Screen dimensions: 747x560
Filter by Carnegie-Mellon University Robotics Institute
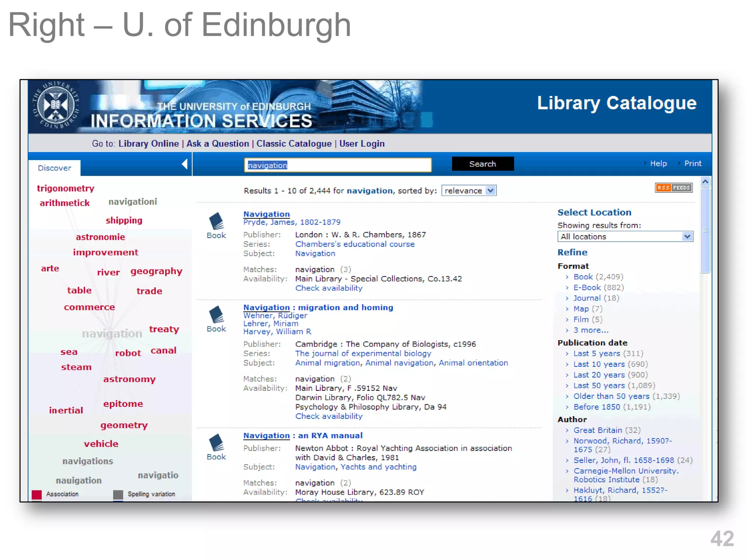pyautogui.click(x=626, y=475)
